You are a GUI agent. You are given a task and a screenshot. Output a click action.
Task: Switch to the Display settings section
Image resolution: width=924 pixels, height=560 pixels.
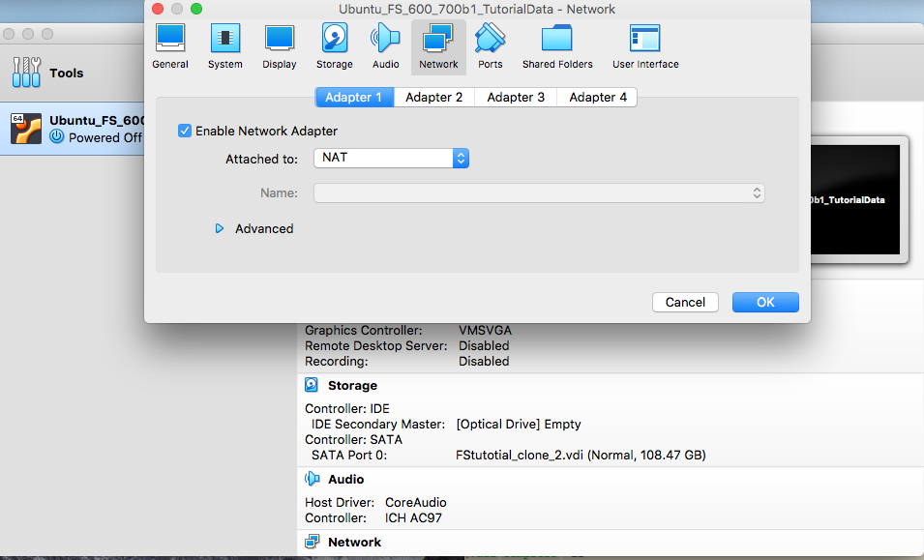point(280,46)
